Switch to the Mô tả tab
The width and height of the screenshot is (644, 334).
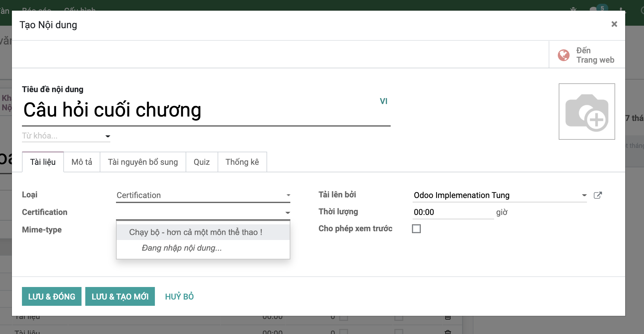coord(82,162)
